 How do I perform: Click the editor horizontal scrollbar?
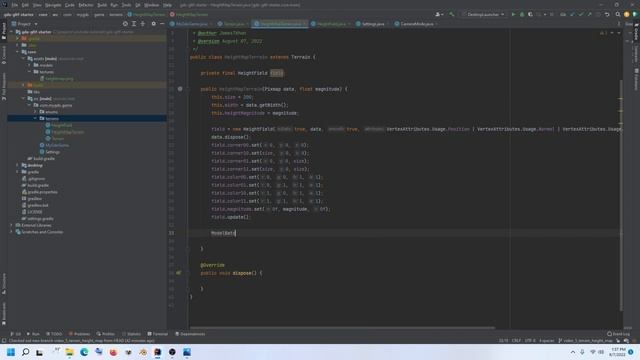point(342,328)
